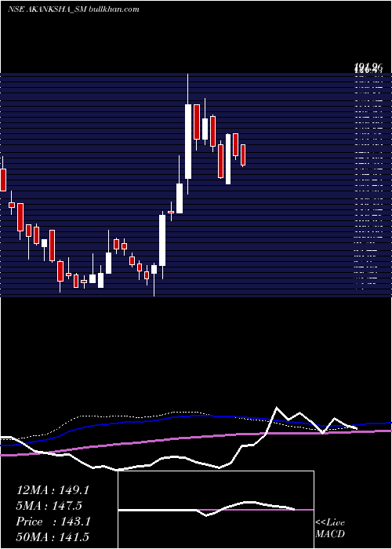
Task: Click the NSE AKANKSHA_SM bullkhan.com chart title
Action: coord(73,9)
